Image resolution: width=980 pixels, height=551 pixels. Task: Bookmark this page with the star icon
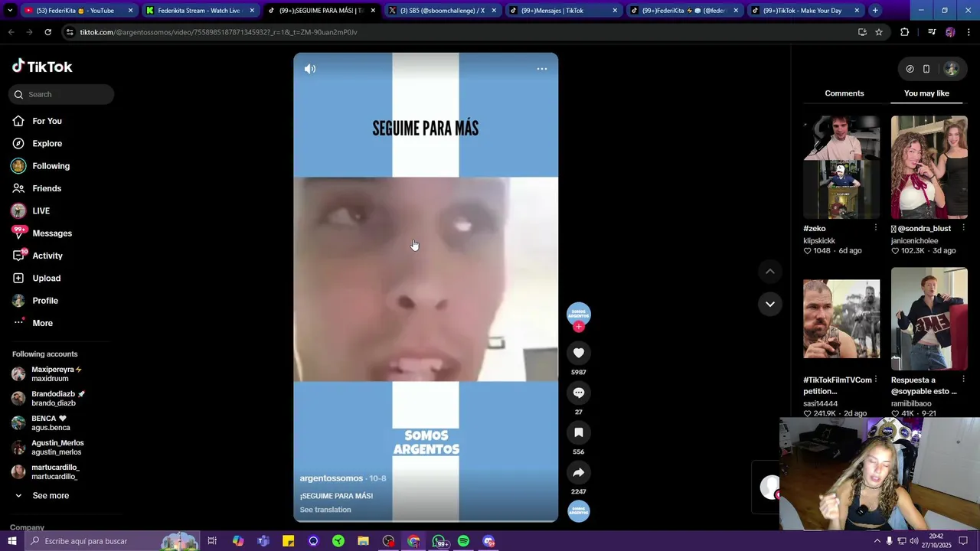[x=879, y=32]
